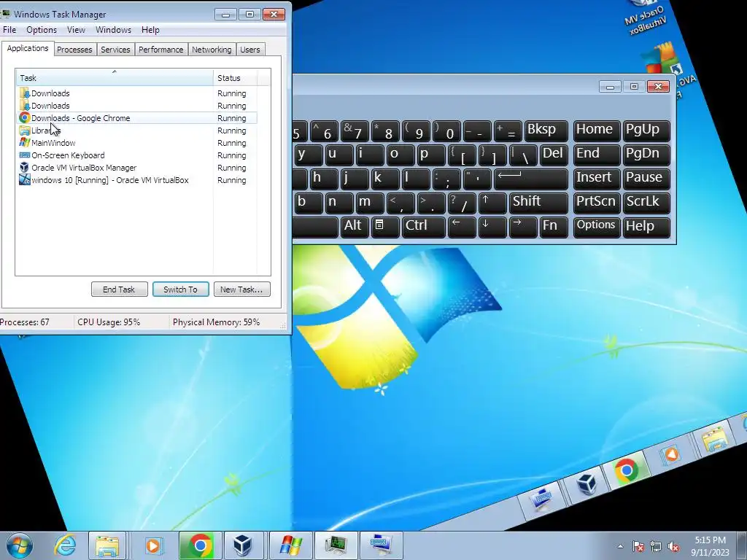747x560 pixels.
Task: Select windows 10 [Running] VirtualBox task
Action: click(x=137, y=180)
